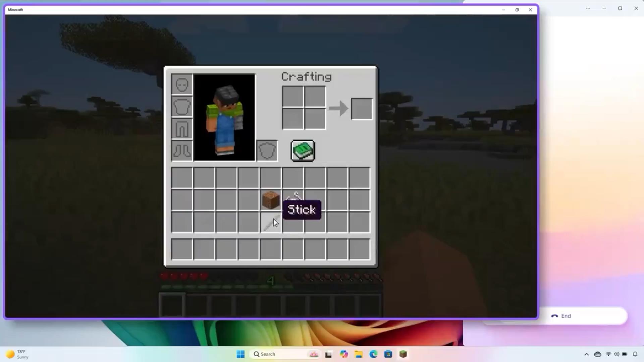The width and height of the screenshot is (644, 362).
Task: Click the crafting result output slot
Action: tap(362, 109)
